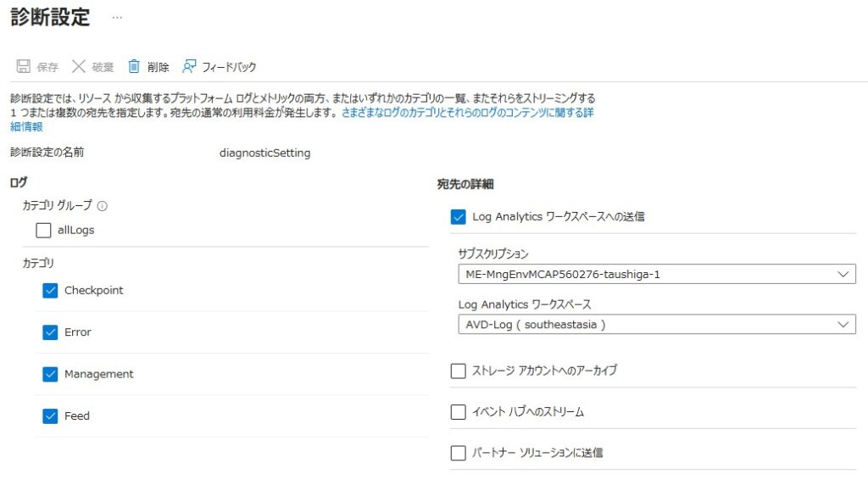Toggle the Feed category checkbox
The width and height of the screenshot is (868, 485).
point(50,416)
